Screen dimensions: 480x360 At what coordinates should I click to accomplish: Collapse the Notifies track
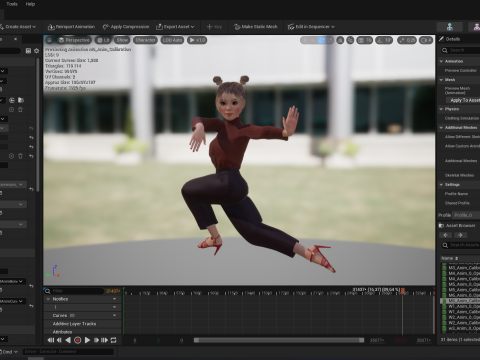click(48, 299)
